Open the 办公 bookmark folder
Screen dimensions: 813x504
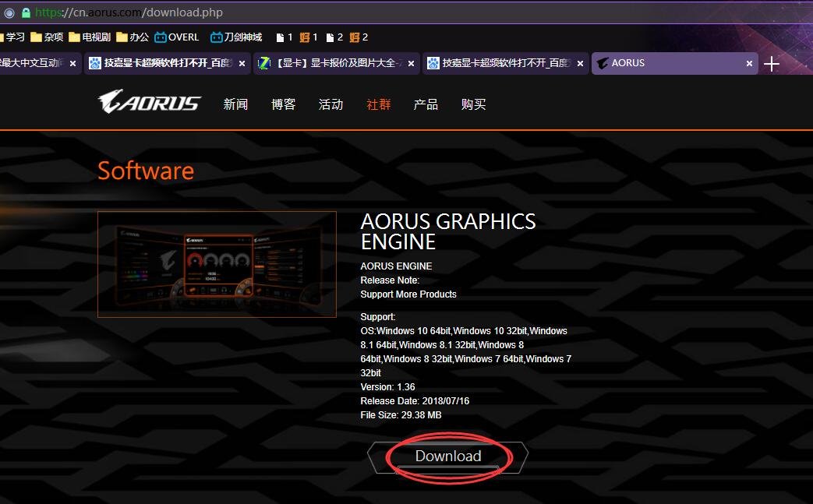(133, 37)
